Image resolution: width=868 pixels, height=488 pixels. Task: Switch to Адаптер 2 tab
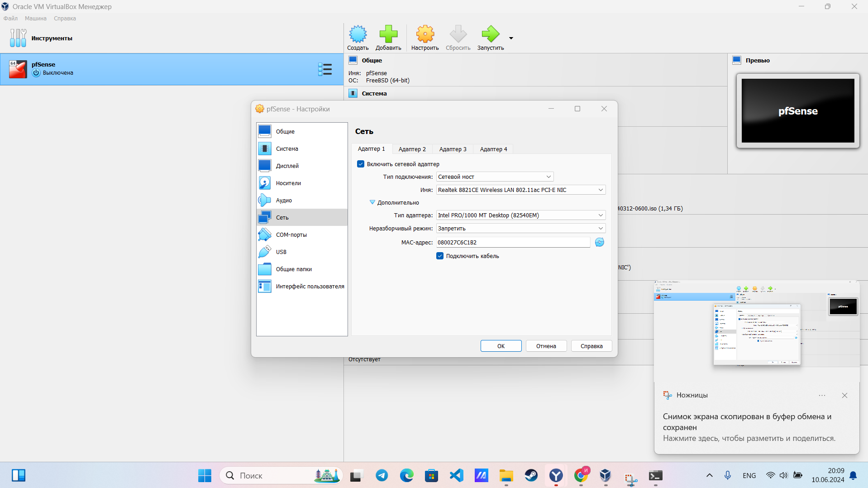(412, 149)
